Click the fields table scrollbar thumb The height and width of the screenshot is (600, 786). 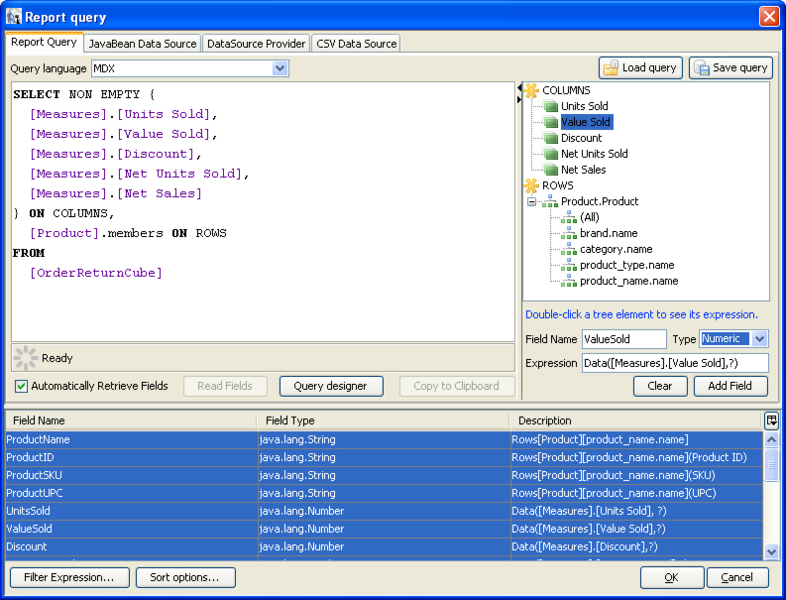coord(771,465)
